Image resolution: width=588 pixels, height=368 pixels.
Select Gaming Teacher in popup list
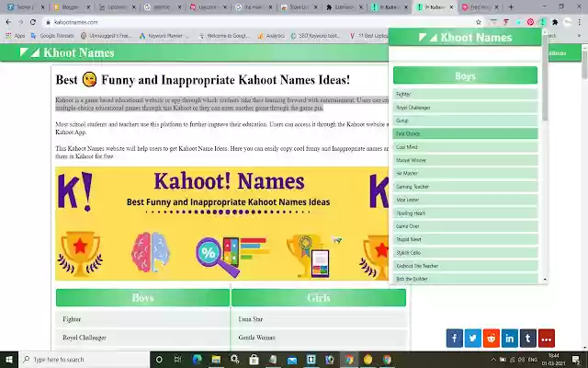pyautogui.click(x=466, y=187)
